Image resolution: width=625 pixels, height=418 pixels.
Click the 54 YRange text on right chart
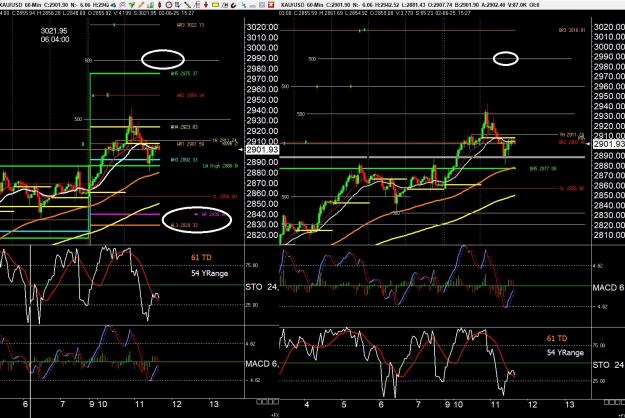[x=565, y=353]
